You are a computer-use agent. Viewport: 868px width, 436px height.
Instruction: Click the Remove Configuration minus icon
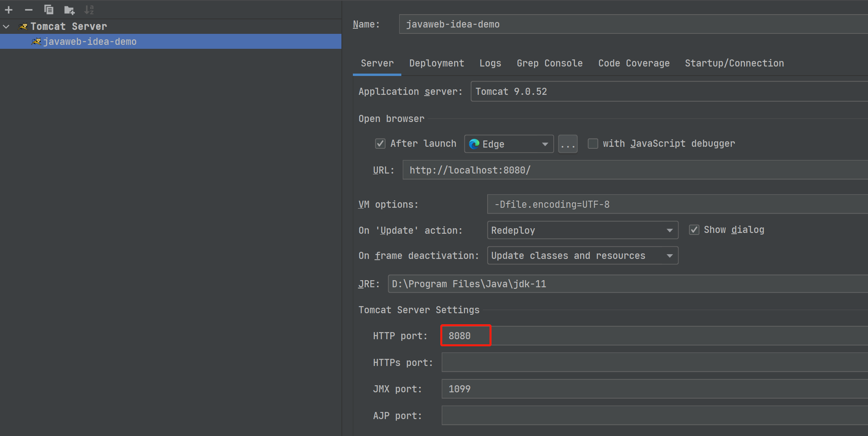(29, 9)
